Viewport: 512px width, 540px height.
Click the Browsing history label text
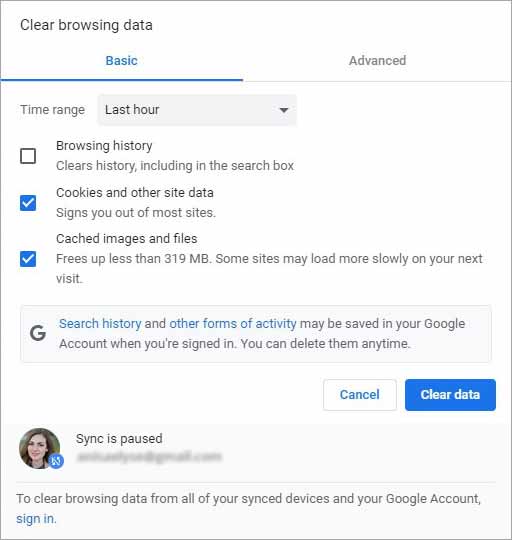104,146
